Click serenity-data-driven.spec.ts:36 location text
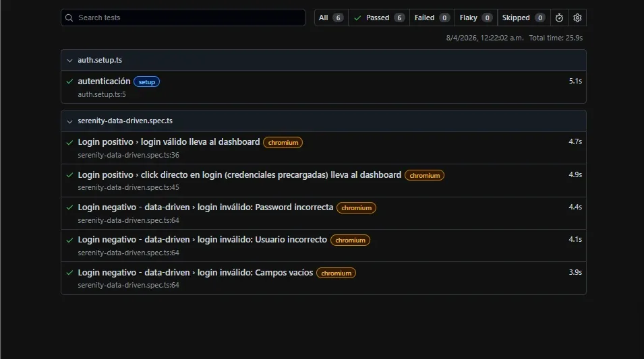The height and width of the screenshot is (359, 644). click(x=129, y=155)
